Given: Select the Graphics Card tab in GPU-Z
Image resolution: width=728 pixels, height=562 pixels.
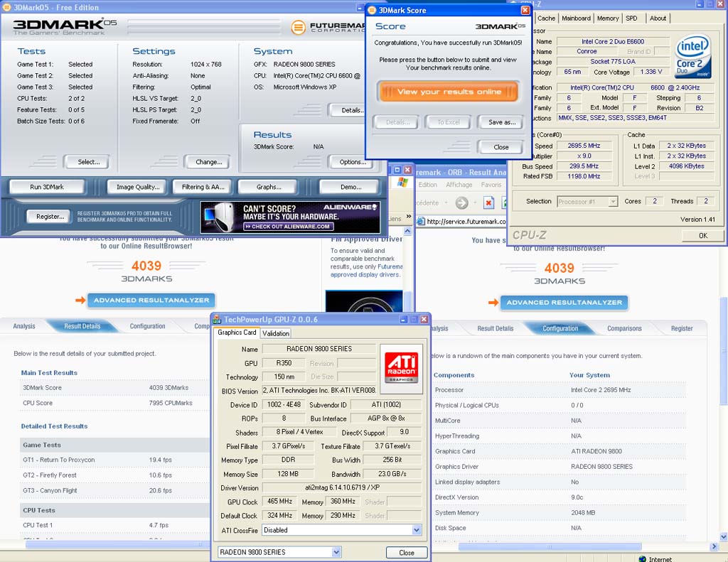Looking at the screenshot, I should 237,333.
